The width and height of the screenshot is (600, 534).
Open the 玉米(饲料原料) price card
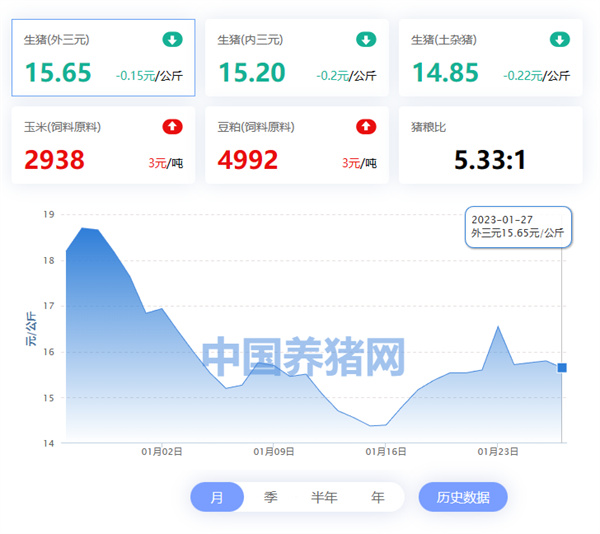pyautogui.click(x=103, y=145)
